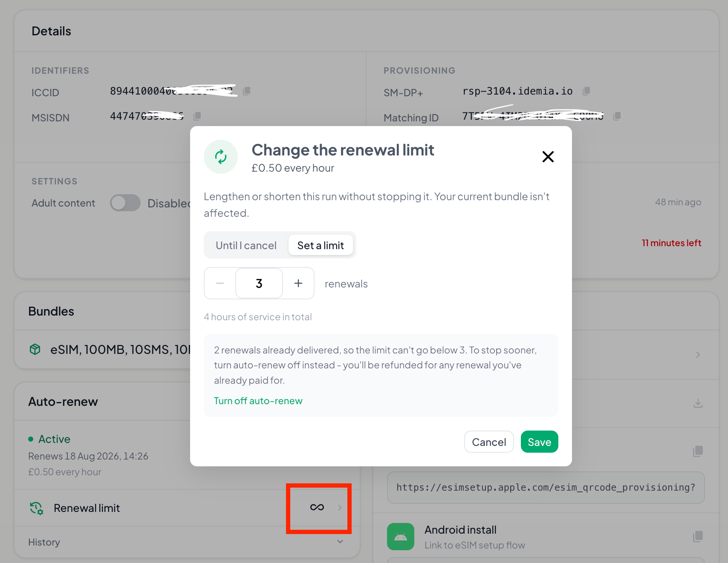Copy the Matching ID value
The height and width of the screenshot is (563, 728).
pos(617,116)
